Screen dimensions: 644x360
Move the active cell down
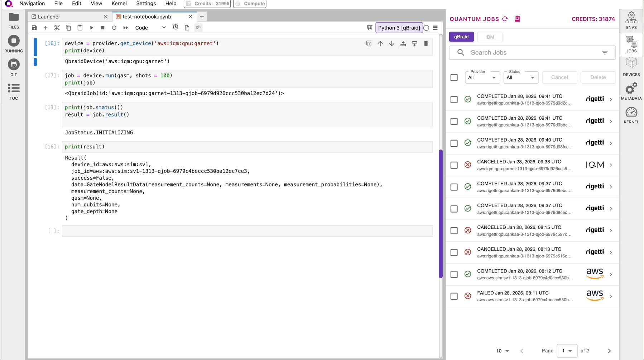[x=392, y=44]
